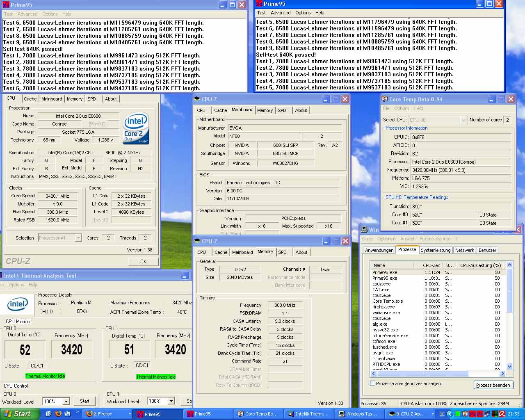The image size is (525, 420).
Task: Click OK button in CPU-Z window
Action: click(143, 262)
